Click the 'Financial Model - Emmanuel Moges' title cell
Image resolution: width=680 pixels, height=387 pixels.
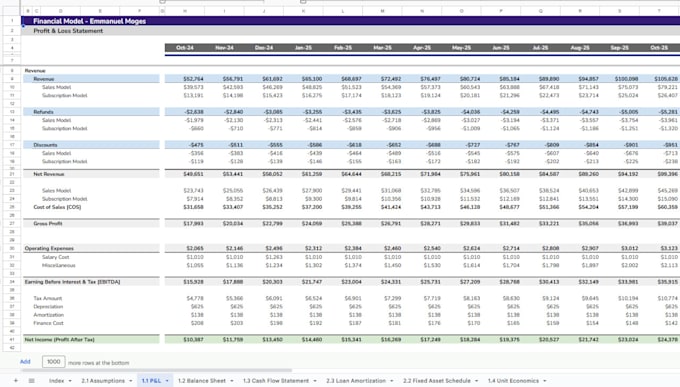89,21
